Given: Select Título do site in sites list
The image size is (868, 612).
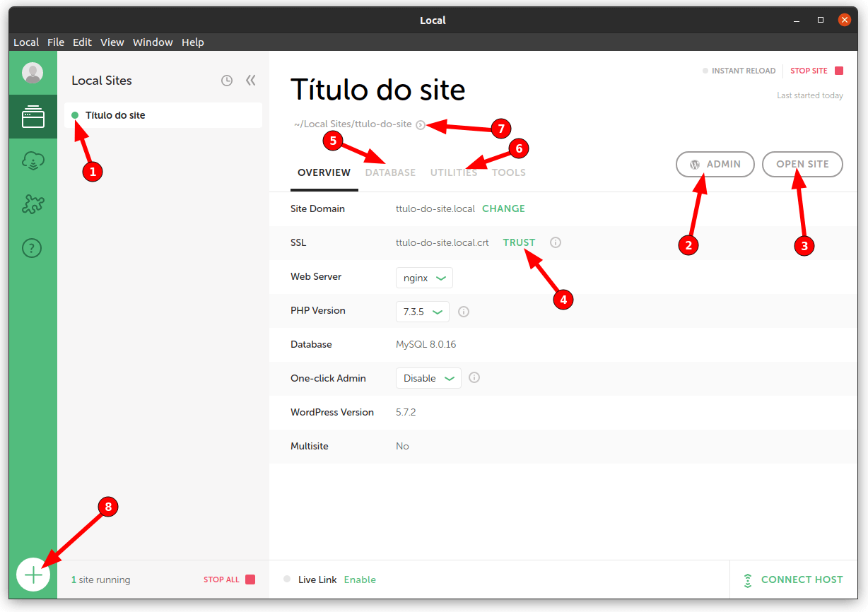Looking at the screenshot, I should [x=115, y=115].
